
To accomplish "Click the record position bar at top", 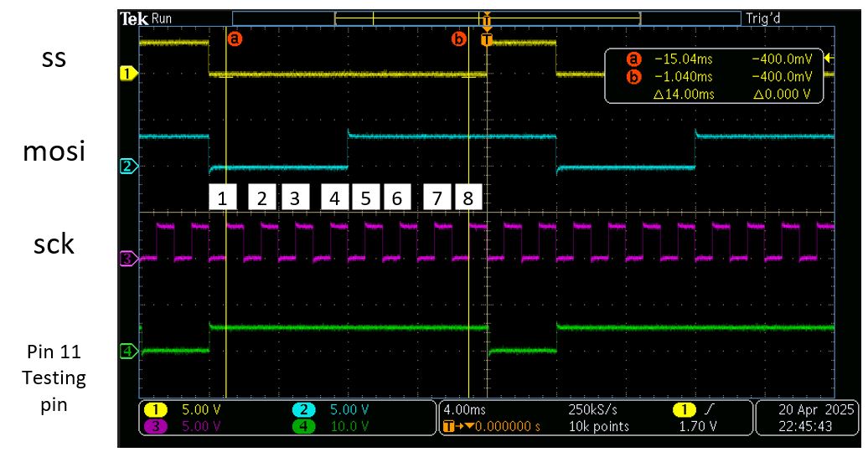I will (x=486, y=18).
